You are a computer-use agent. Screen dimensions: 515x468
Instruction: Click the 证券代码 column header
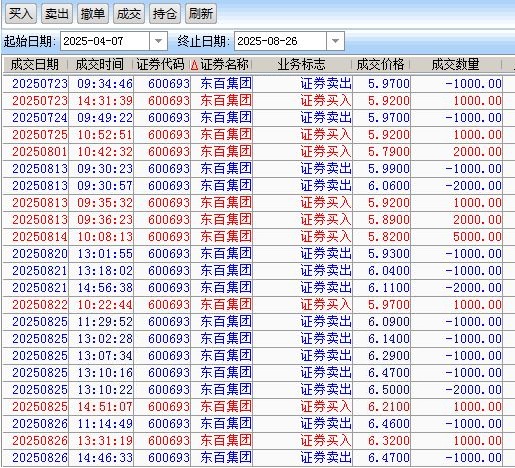(161, 64)
